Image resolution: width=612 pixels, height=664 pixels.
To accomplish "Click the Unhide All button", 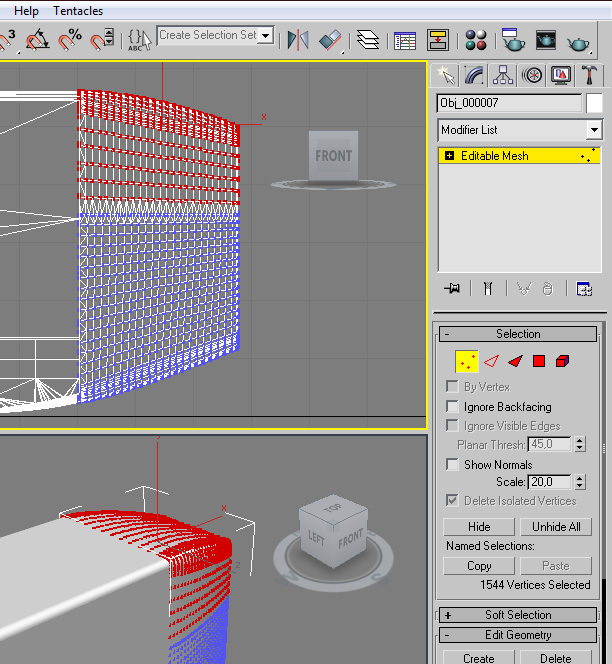I will 556,526.
